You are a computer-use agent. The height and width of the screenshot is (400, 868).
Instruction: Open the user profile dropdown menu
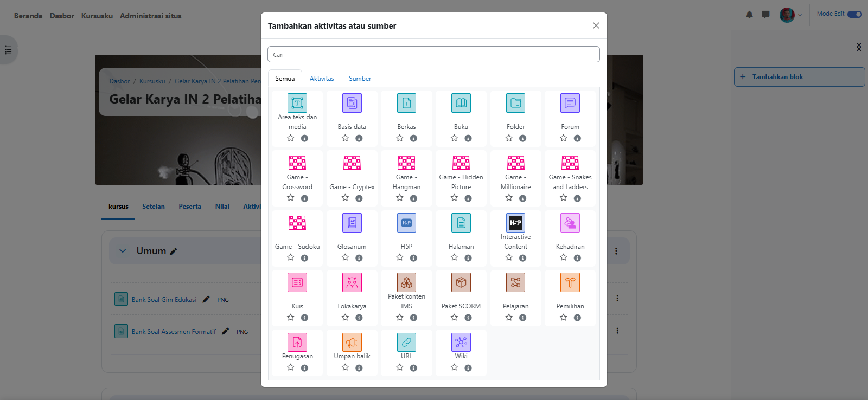point(790,15)
